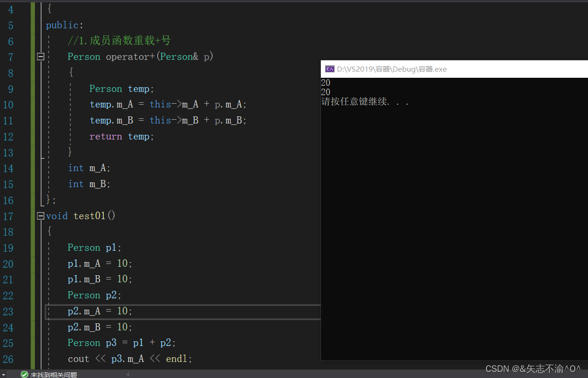Click 'p2.m_B = 10;' on line 24
This screenshot has width=588, height=378.
point(100,327)
